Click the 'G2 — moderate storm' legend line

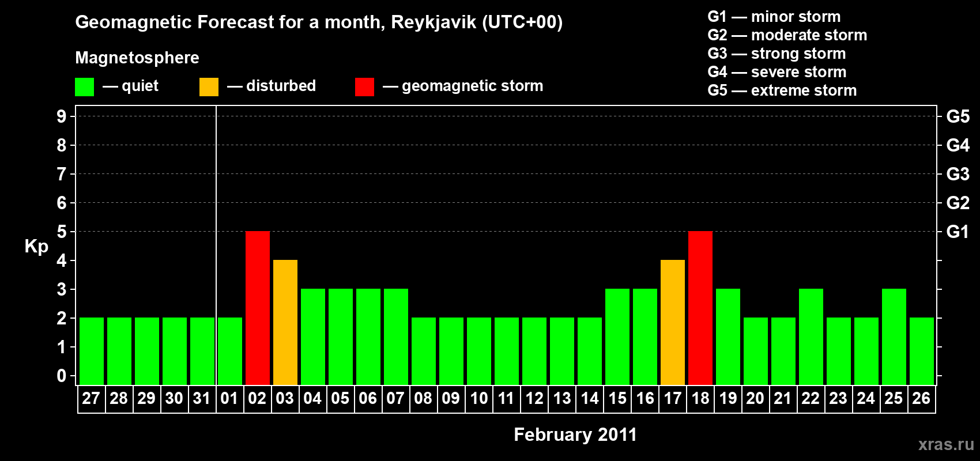[x=787, y=35]
